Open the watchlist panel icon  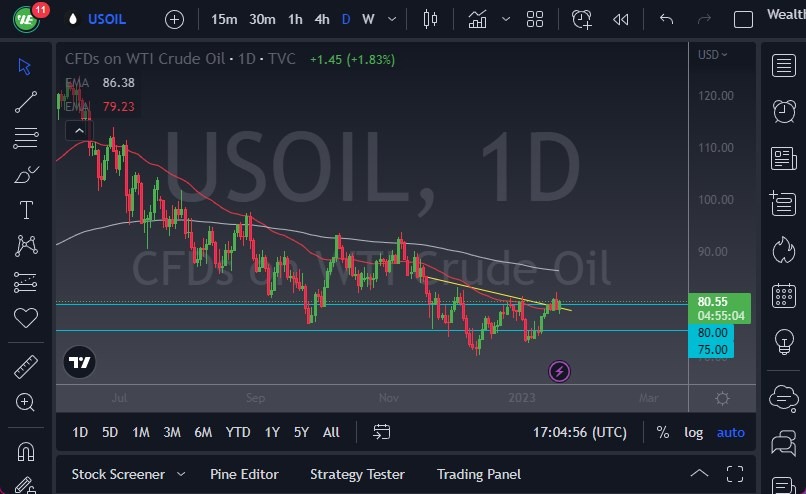pos(784,66)
